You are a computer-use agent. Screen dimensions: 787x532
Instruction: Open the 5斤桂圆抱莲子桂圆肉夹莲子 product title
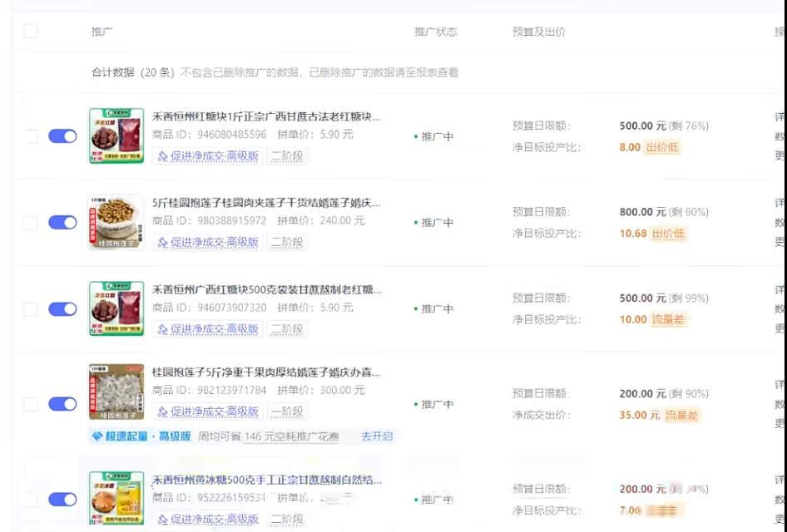coord(266,203)
